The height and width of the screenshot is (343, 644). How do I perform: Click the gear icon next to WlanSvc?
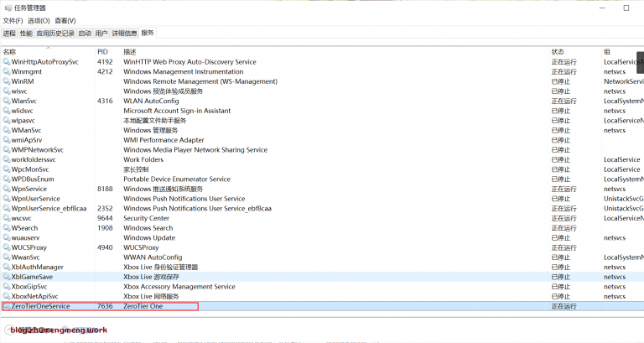click(7, 101)
